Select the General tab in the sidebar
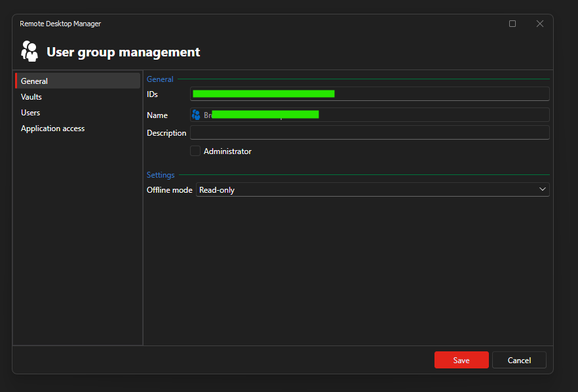The height and width of the screenshot is (392, 578). click(78, 81)
